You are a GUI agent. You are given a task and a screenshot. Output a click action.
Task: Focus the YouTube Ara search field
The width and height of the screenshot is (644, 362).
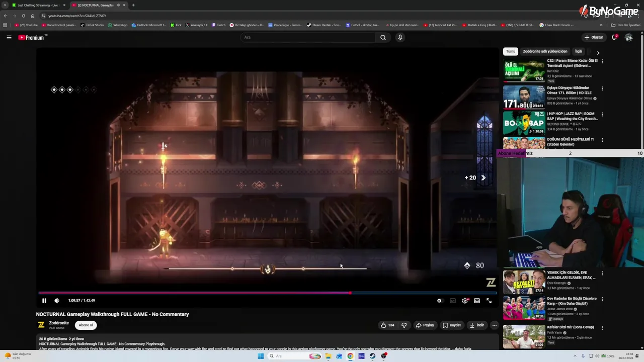click(308, 37)
